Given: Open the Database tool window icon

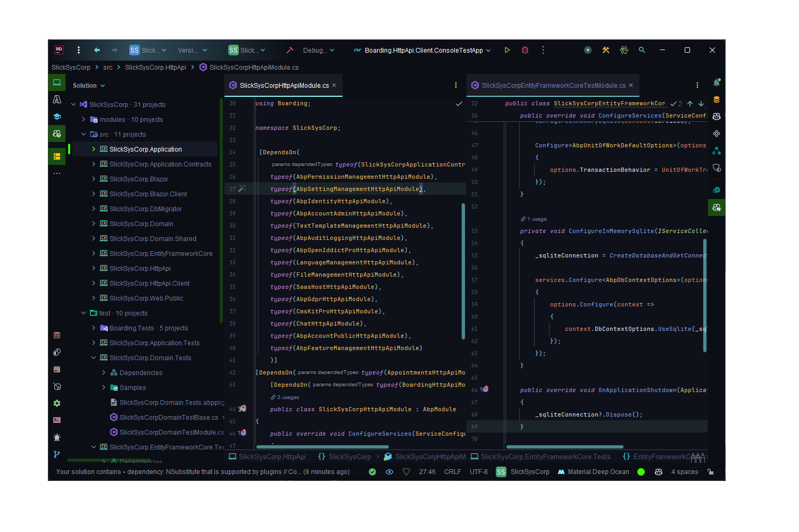Looking at the screenshot, I should click(x=717, y=99).
